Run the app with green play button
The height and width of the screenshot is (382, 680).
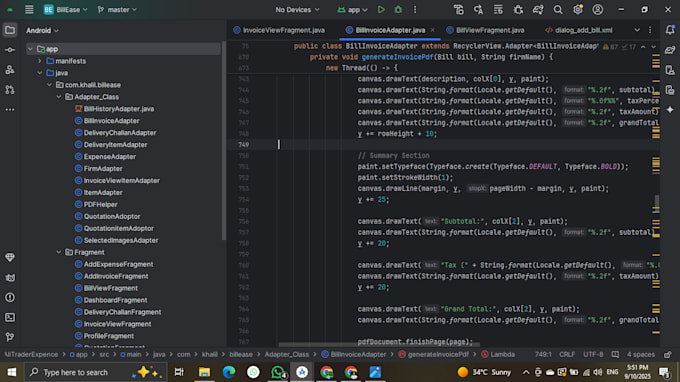381,10
